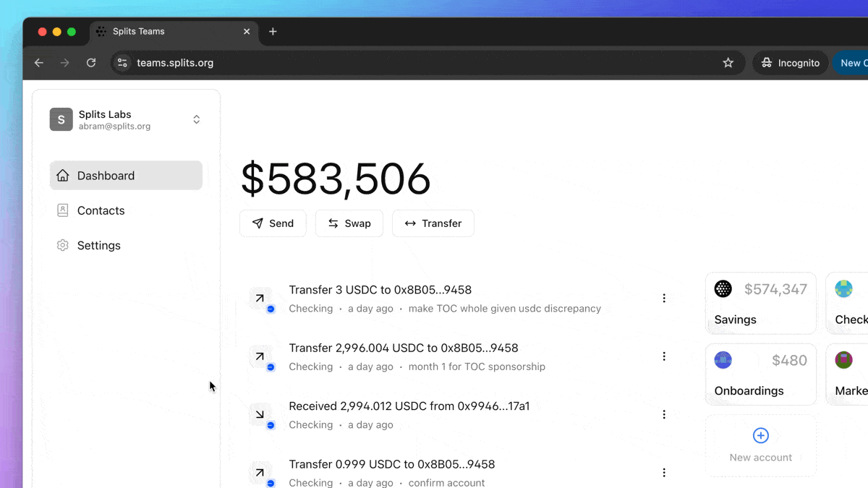The height and width of the screenshot is (488, 868).
Task: Open the Transfer 0.999 USDC transaction
Action: click(391, 464)
